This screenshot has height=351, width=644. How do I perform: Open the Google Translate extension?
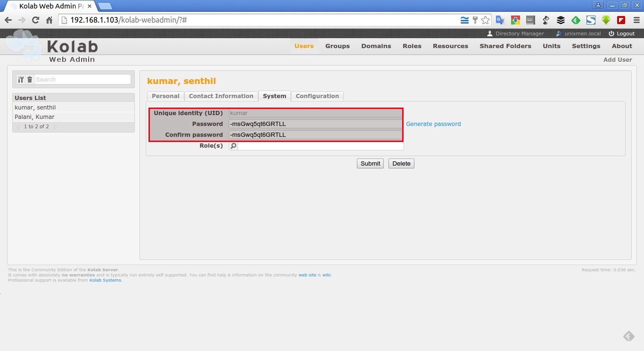[500, 20]
